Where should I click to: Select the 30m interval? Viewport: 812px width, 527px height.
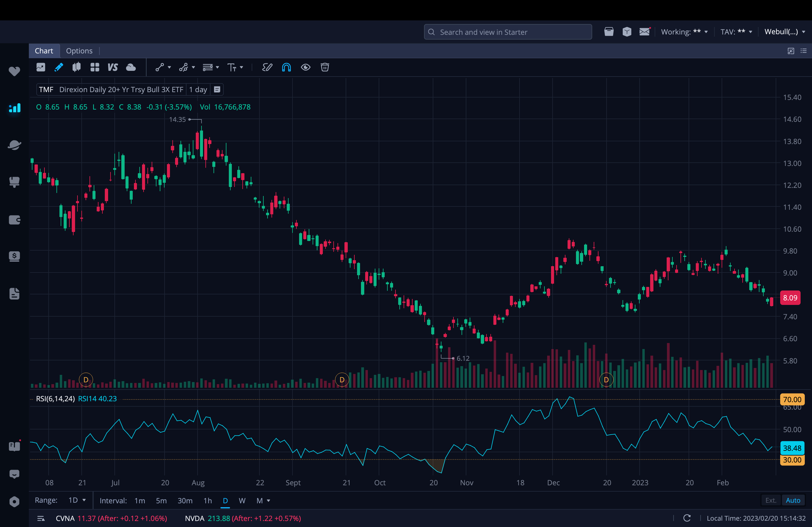click(x=185, y=500)
